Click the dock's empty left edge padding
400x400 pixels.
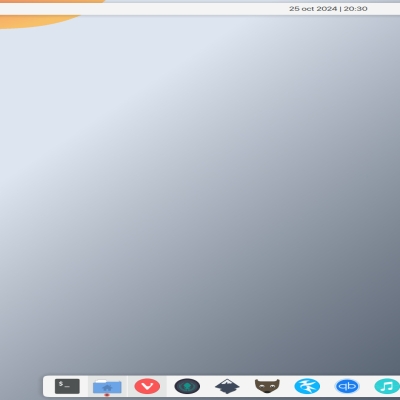tap(48, 386)
